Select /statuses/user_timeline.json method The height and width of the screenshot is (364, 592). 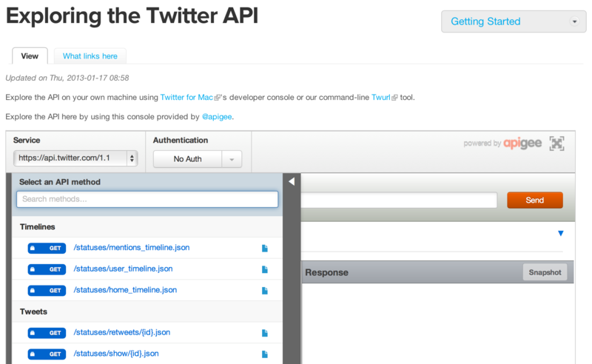click(123, 269)
